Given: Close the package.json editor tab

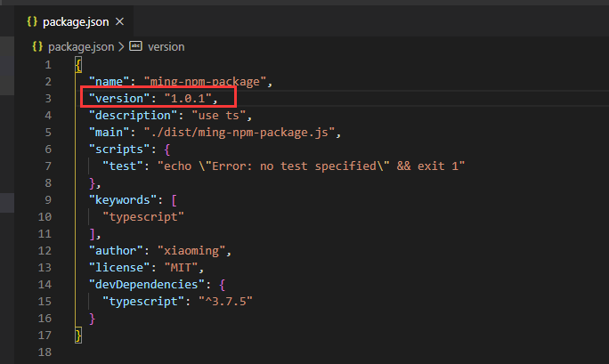Looking at the screenshot, I should pos(120,20).
